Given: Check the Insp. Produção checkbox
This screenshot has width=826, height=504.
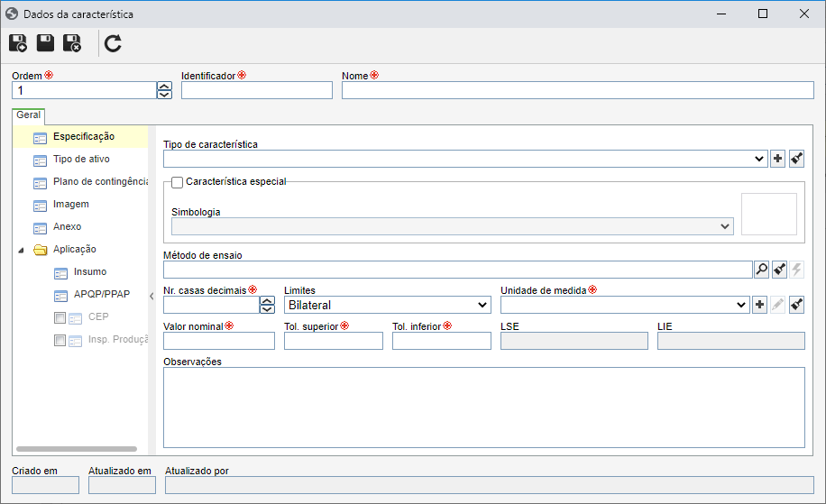Looking at the screenshot, I should [x=60, y=340].
